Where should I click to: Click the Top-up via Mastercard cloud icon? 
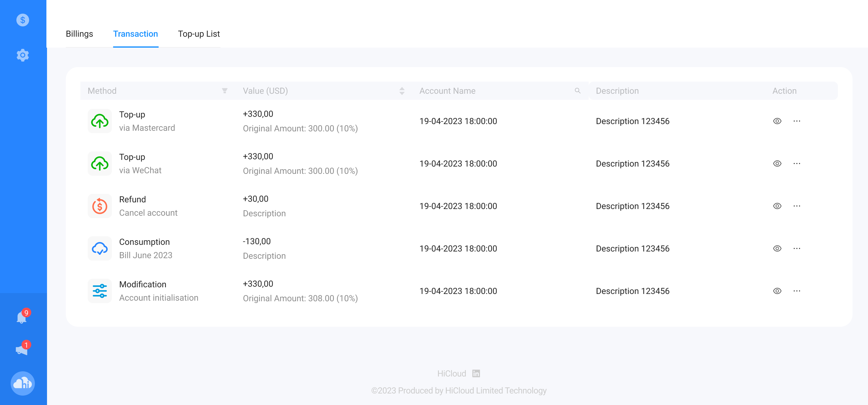click(x=100, y=121)
